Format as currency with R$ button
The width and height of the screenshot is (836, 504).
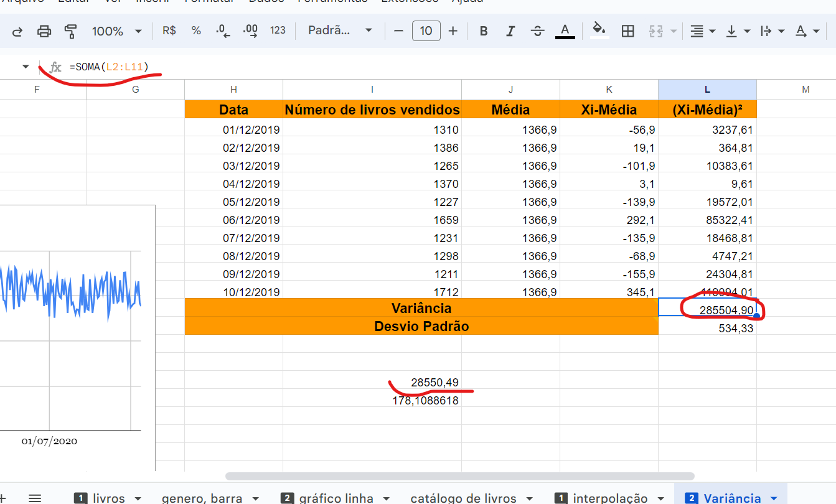(169, 30)
